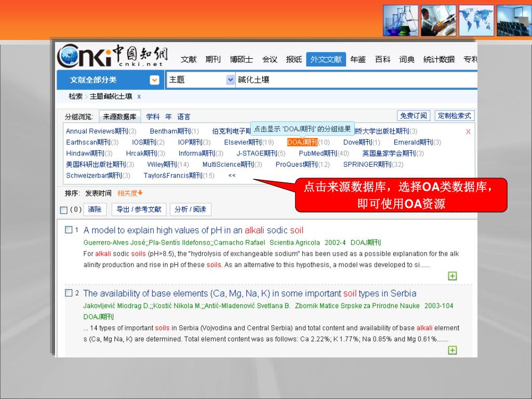Open the 会议 navigation tab
This screenshot has height=399, width=532.
270,59
